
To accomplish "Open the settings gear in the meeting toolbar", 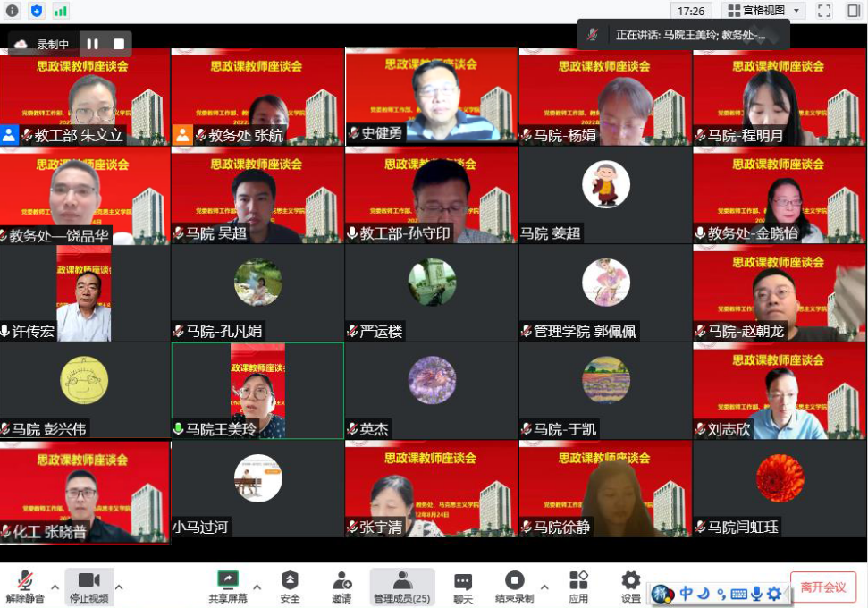I will [x=631, y=586].
